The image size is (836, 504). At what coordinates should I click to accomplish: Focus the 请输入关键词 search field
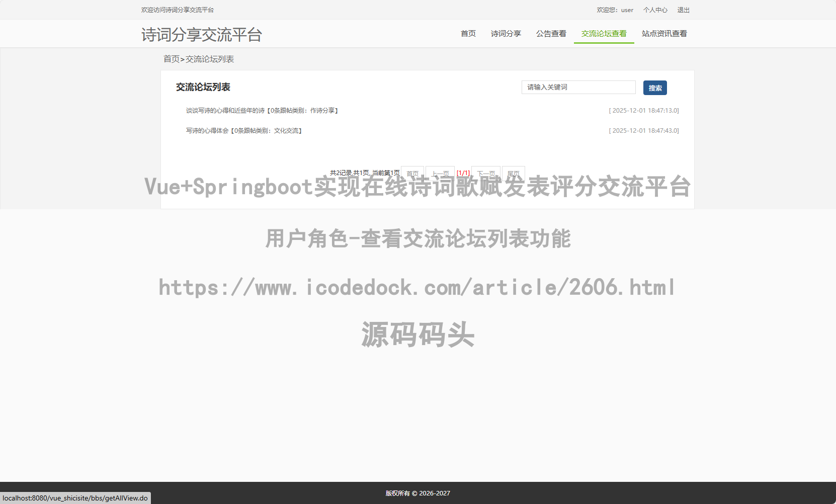pos(578,88)
